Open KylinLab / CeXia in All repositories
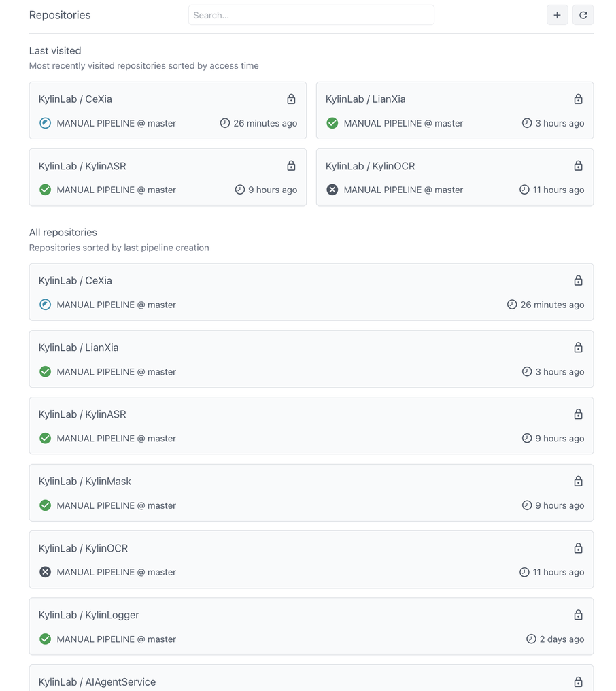The height and width of the screenshot is (691, 616). pyautogui.click(x=311, y=292)
